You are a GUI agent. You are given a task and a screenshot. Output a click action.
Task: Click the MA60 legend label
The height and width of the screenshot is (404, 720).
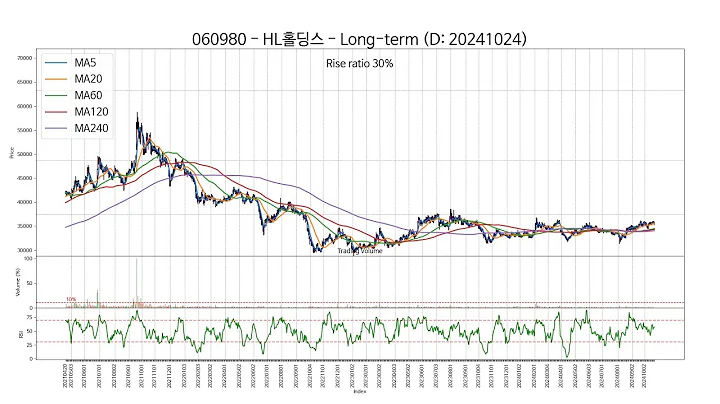tap(88, 95)
